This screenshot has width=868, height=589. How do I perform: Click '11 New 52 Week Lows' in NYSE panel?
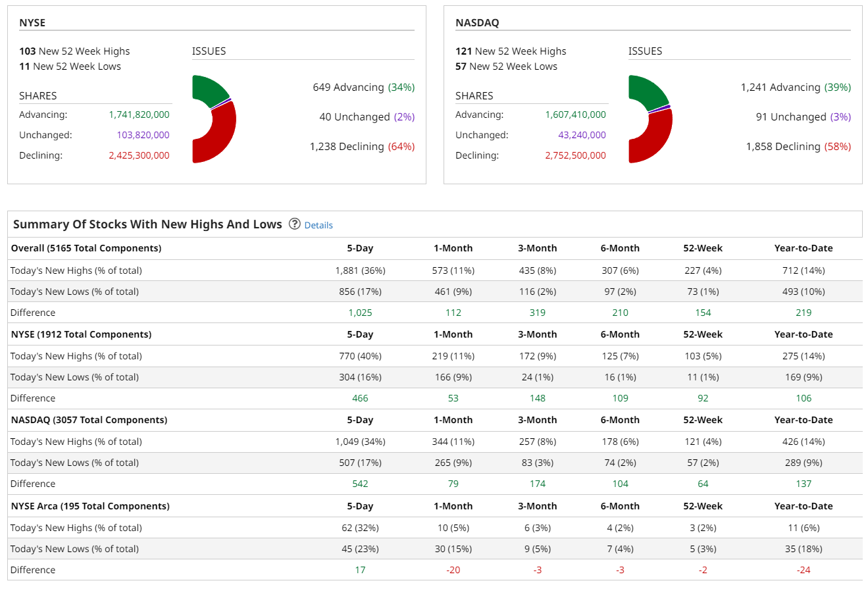[x=70, y=66]
